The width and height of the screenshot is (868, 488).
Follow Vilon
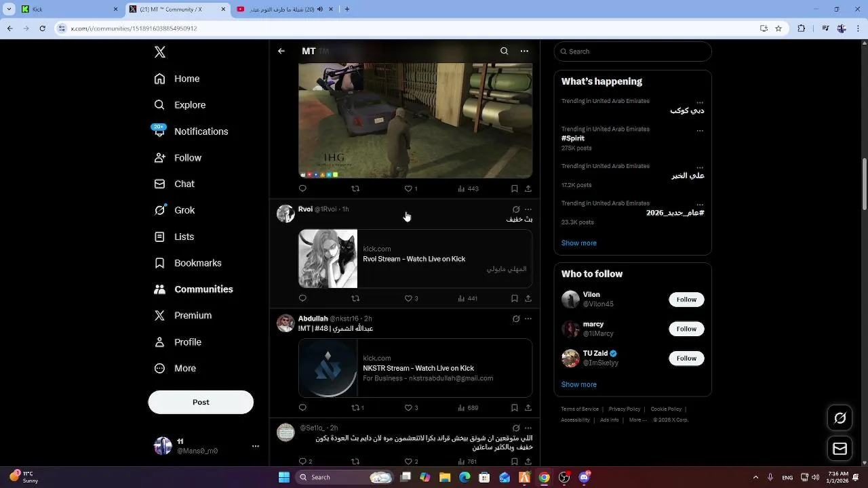(x=686, y=300)
